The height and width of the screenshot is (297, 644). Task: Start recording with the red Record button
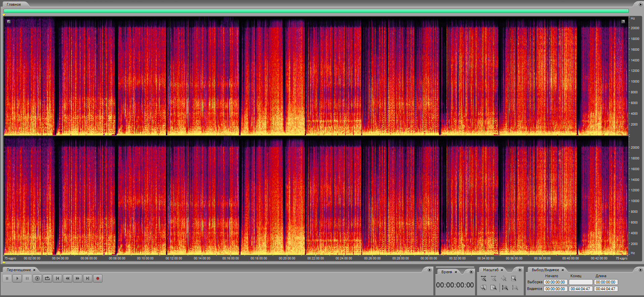pos(98,278)
